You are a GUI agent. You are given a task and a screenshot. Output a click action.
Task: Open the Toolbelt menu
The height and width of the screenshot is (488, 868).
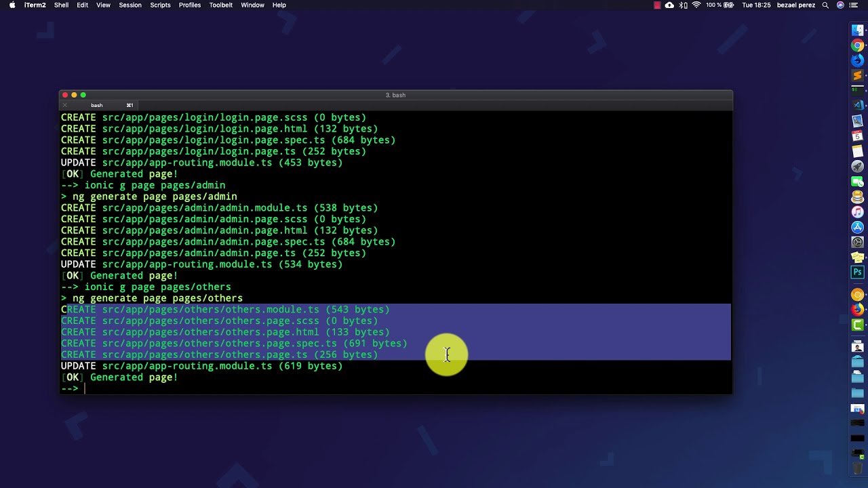pos(221,5)
